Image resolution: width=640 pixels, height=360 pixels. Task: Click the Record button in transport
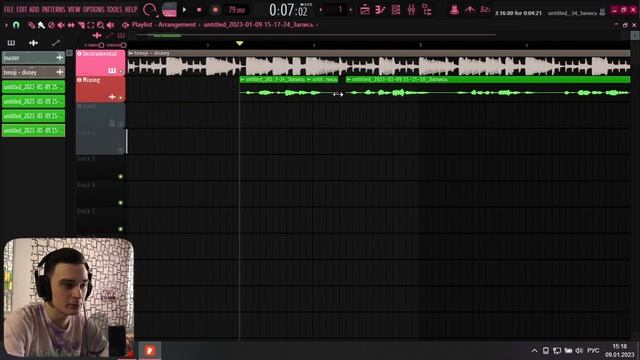click(x=215, y=10)
